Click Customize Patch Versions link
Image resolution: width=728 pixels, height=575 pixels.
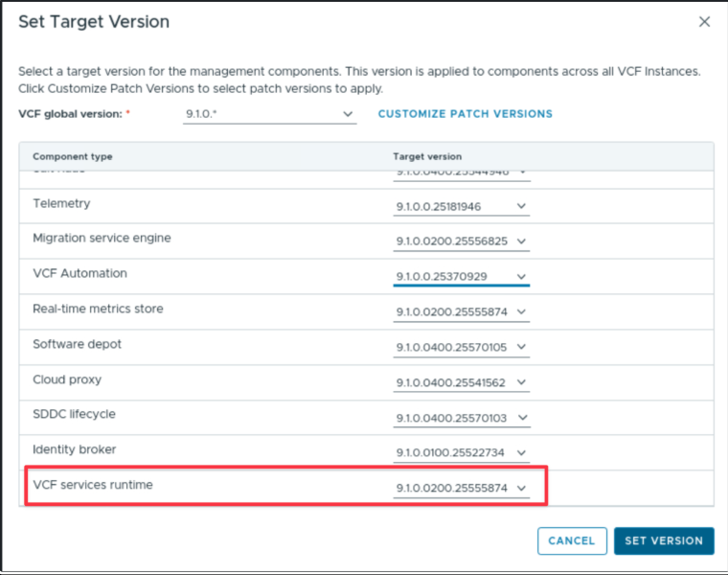click(x=466, y=114)
